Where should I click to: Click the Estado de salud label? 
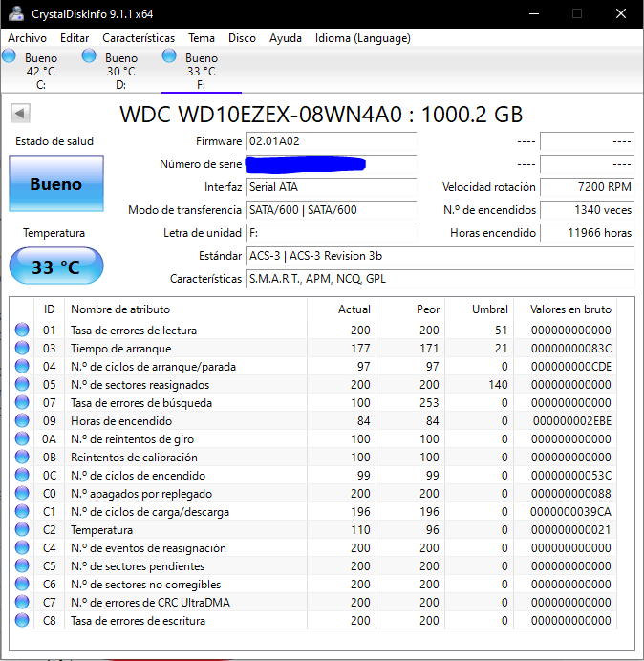(54, 141)
